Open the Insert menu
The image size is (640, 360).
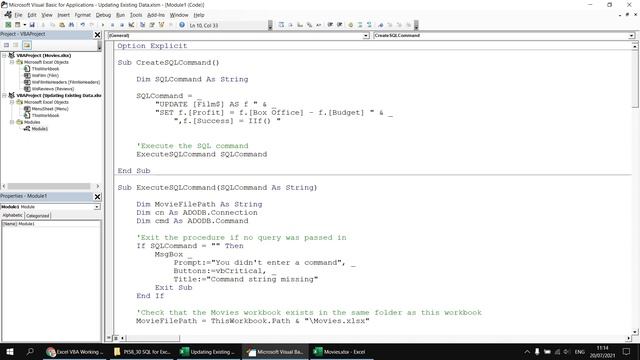pos(63,15)
